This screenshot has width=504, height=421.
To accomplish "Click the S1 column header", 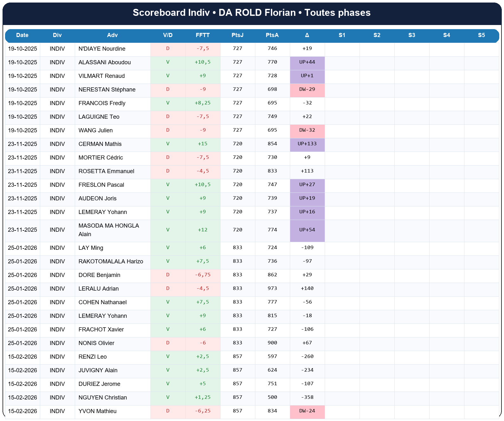I will pyautogui.click(x=342, y=35).
